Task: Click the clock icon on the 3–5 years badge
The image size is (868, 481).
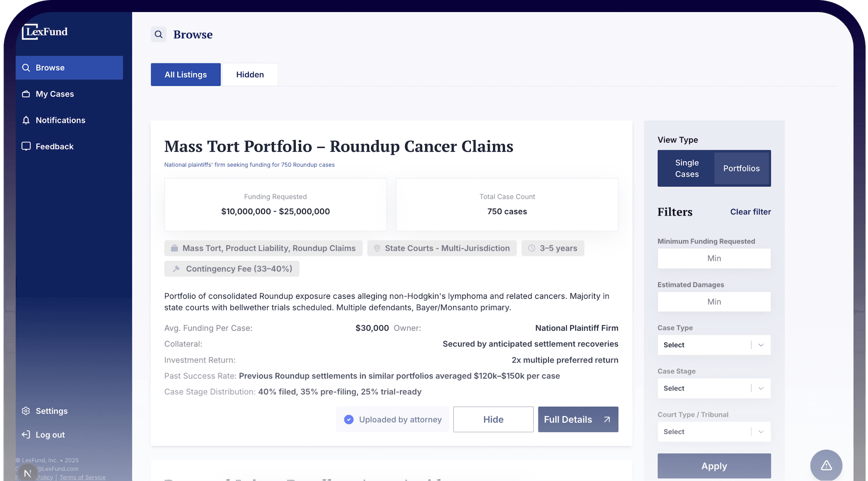Action: pos(532,248)
